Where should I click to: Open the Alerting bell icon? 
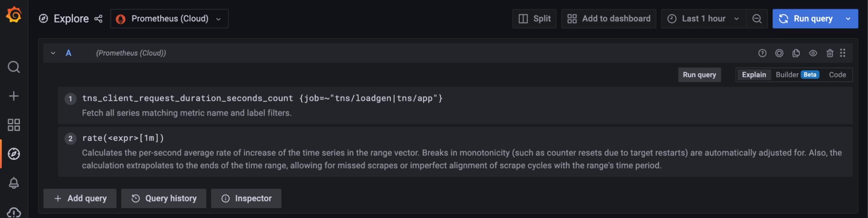pyautogui.click(x=14, y=183)
